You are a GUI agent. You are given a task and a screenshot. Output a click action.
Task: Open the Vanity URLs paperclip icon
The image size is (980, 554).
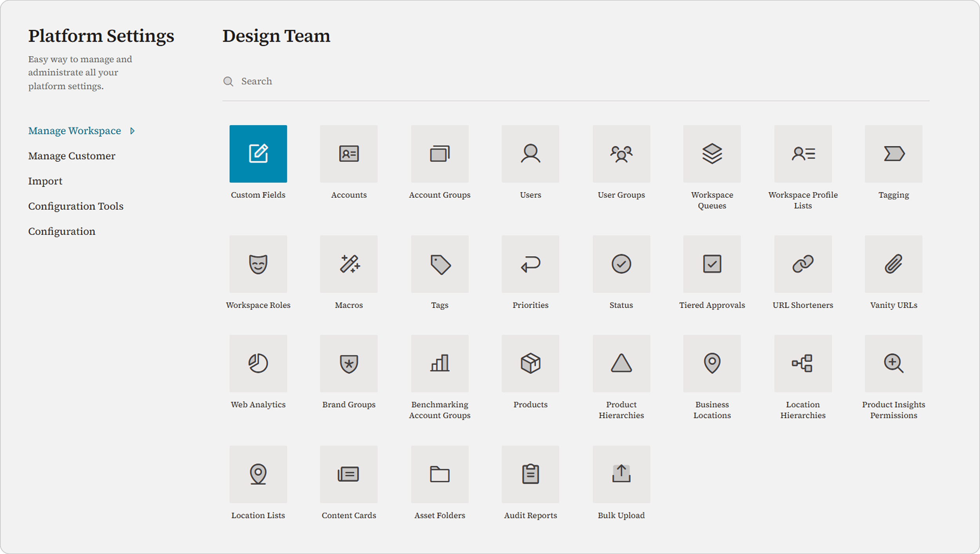click(x=894, y=264)
